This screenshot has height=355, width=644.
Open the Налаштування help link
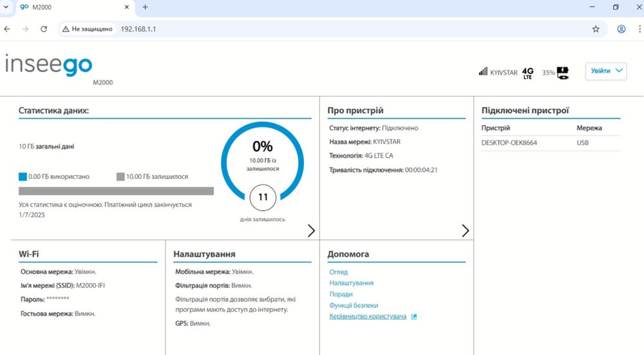pos(351,283)
